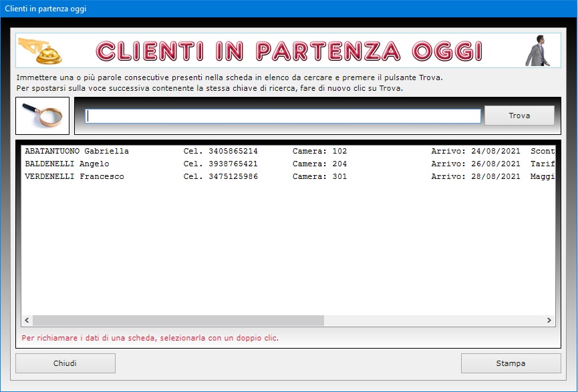Viewport: 578px width, 392px height.
Task: Click the window title Clienti in partenza oggi
Action: [x=45, y=9]
